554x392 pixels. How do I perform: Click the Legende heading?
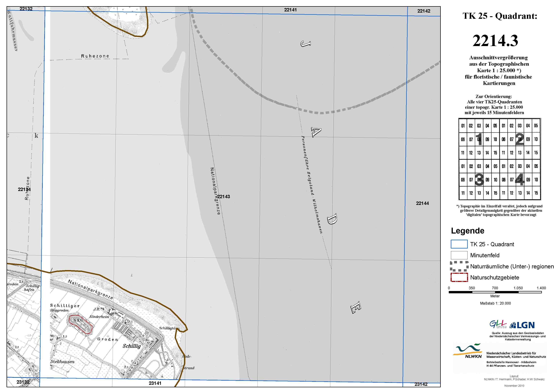tap(467, 231)
